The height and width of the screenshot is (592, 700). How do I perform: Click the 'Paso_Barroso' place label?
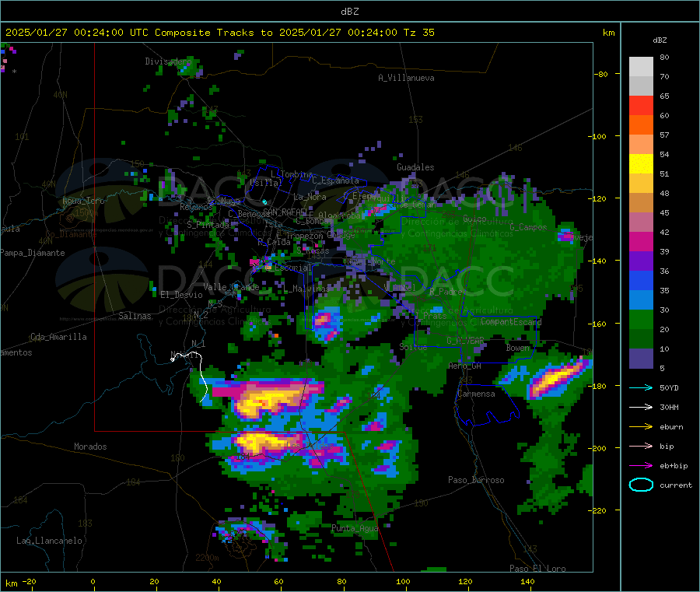tap(476, 480)
